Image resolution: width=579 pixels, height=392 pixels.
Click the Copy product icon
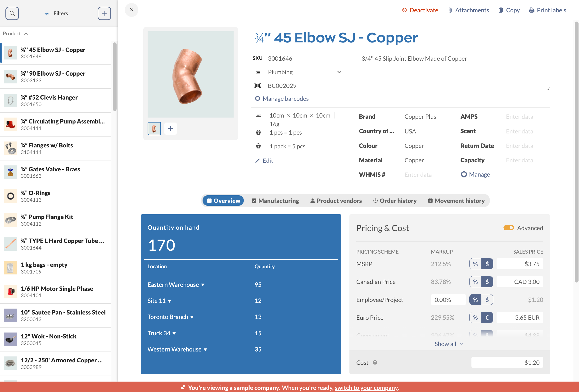(501, 10)
